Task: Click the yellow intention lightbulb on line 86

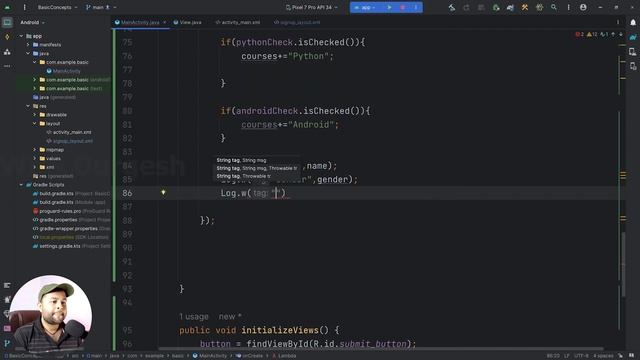Action: coord(163,192)
